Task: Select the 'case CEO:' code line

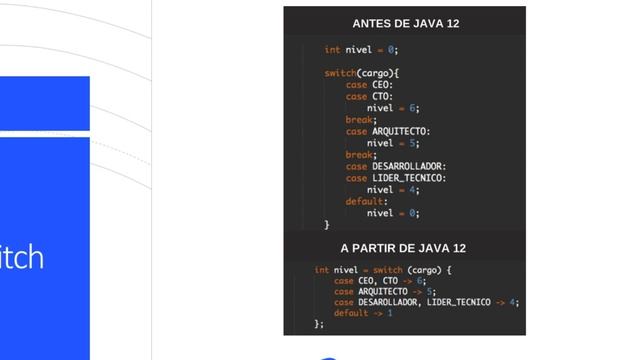Action: tap(369, 85)
